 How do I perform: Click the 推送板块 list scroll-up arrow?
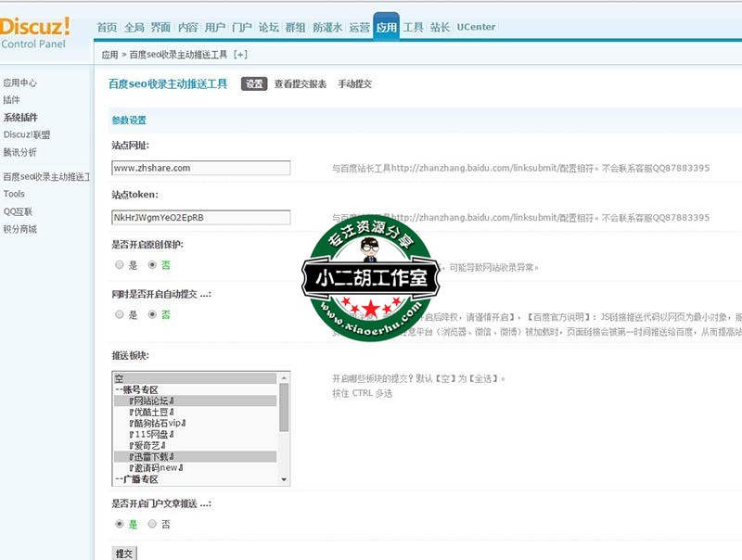click(284, 378)
